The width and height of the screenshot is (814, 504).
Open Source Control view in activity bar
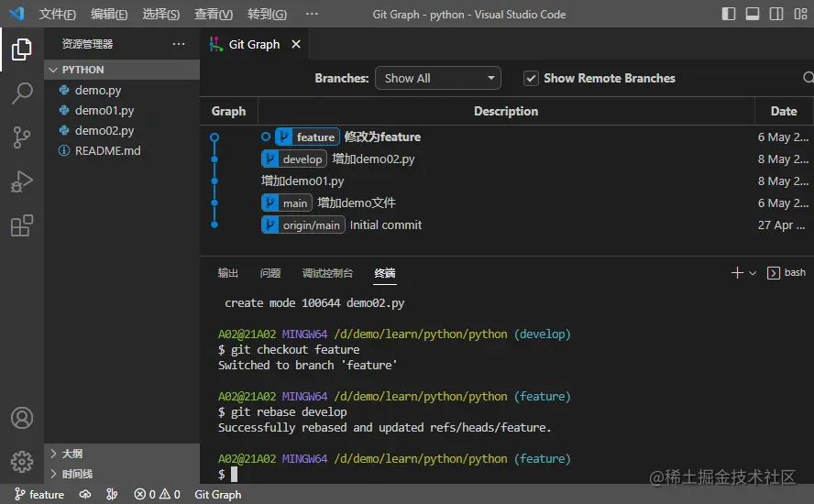coord(22,137)
